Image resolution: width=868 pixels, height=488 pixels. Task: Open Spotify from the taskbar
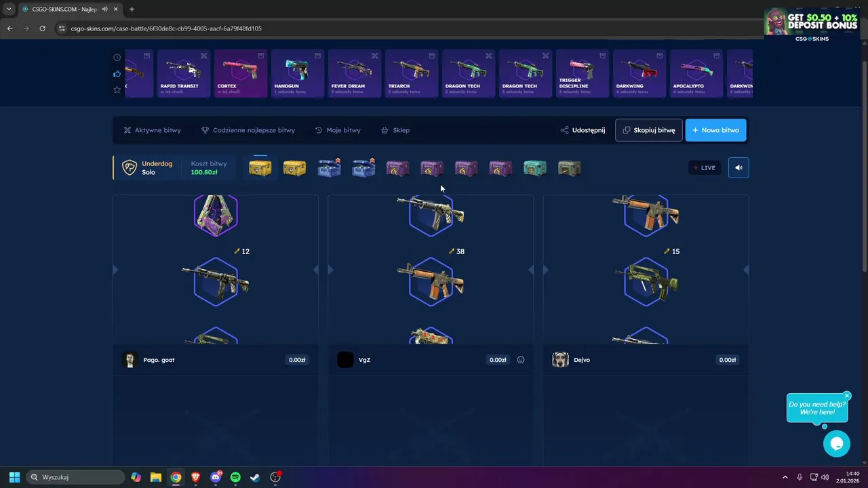(235, 477)
